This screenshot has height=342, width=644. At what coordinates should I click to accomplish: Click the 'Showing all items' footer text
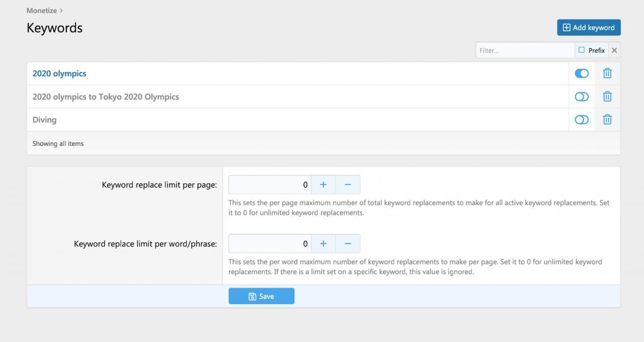tap(58, 143)
